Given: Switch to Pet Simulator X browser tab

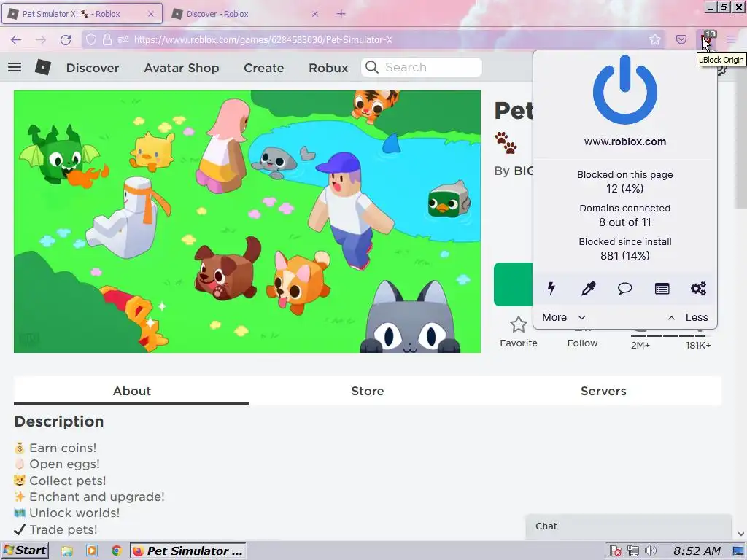Looking at the screenshot, I should pyautogui.click(x=82, y=14).
